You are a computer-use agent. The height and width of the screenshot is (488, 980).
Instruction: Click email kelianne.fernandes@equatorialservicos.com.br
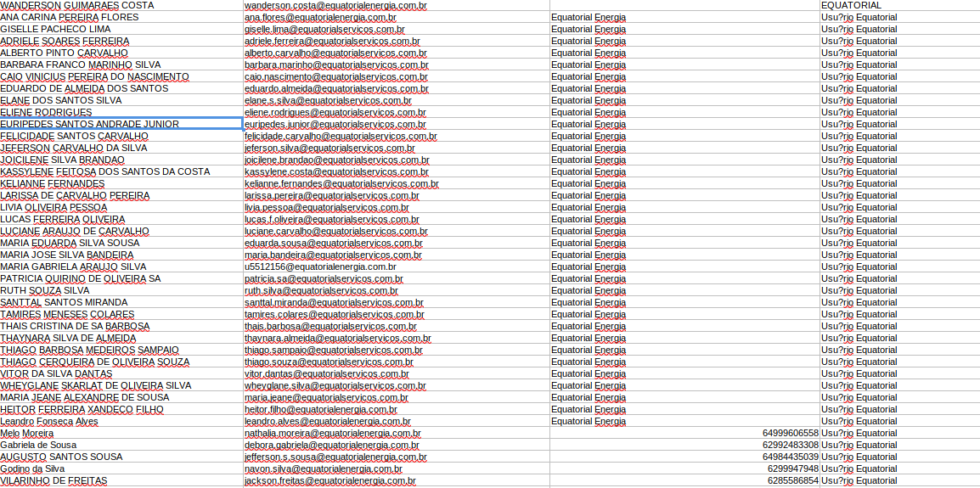coord(341,183)
